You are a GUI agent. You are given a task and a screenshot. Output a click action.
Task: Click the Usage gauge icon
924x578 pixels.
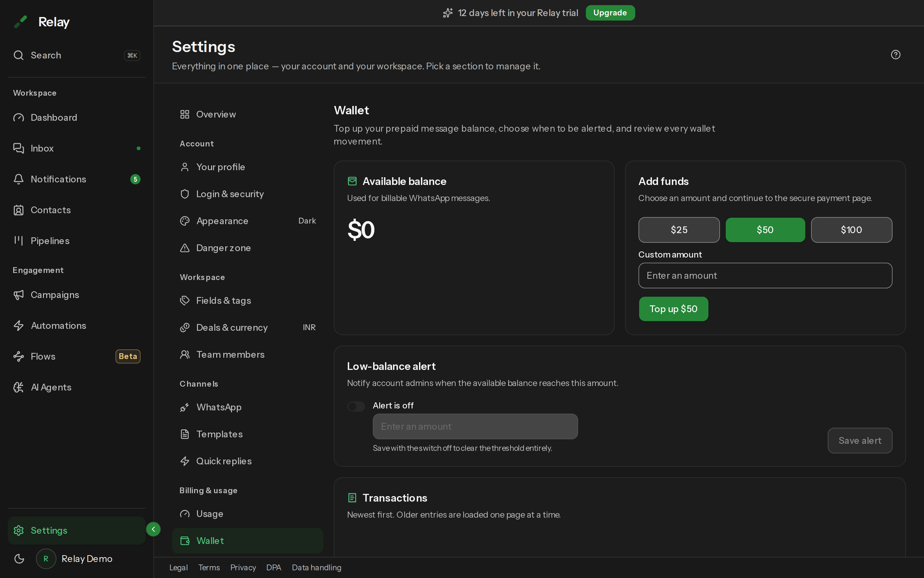click(185, 514)
